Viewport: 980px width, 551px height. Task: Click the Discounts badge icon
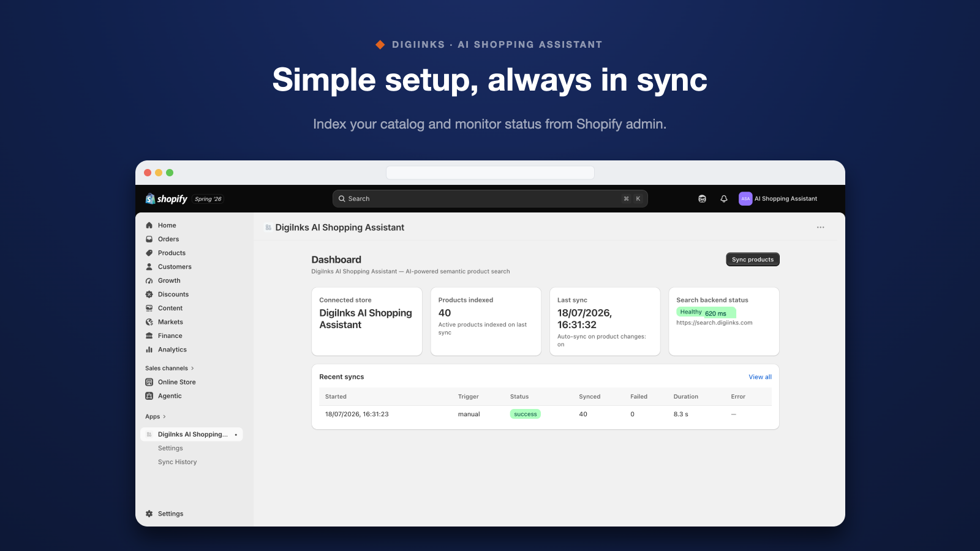pyautogui.click(x=149, y=294)
